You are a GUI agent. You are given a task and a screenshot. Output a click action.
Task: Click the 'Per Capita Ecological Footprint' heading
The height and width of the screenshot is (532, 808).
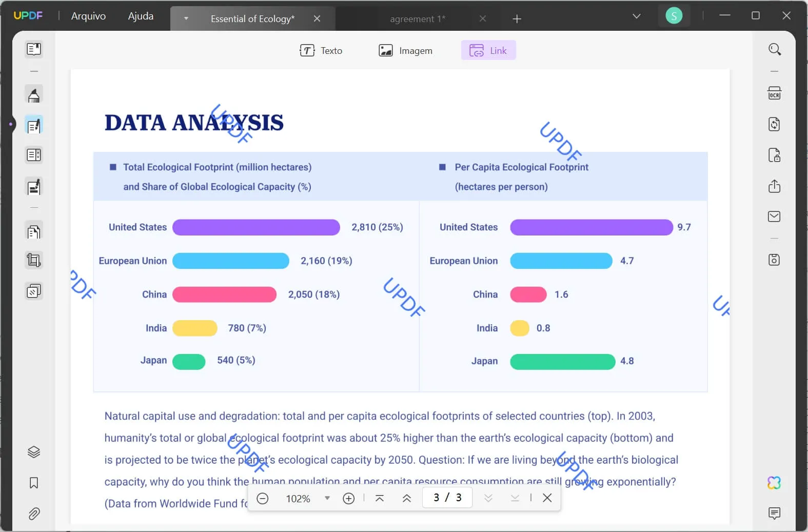tap(521, 167)
